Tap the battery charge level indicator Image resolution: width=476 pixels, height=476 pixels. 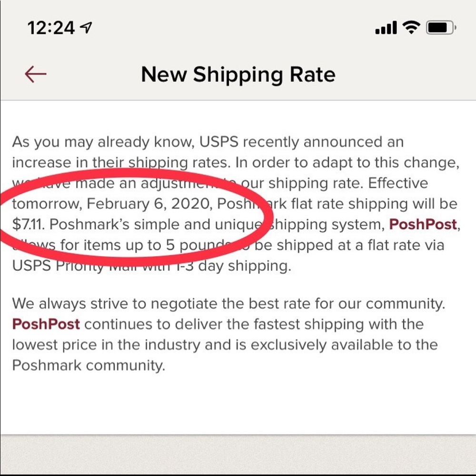440,29
